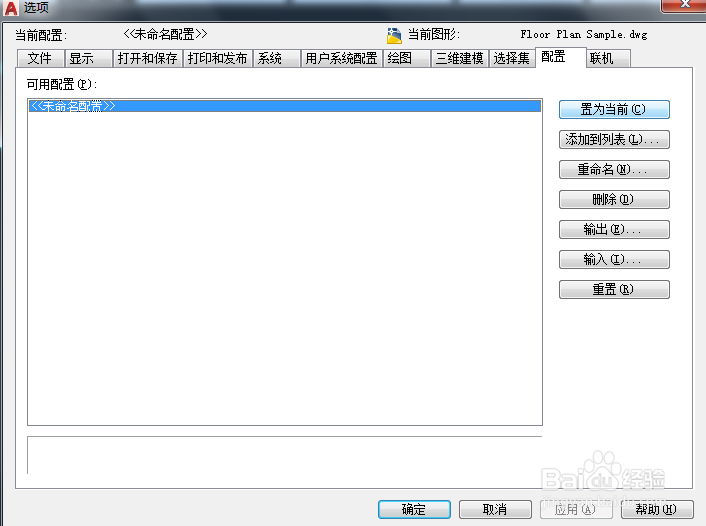Select the 选择集 tab
Viewport: 706px width, 526px height.
click(512, 59)
